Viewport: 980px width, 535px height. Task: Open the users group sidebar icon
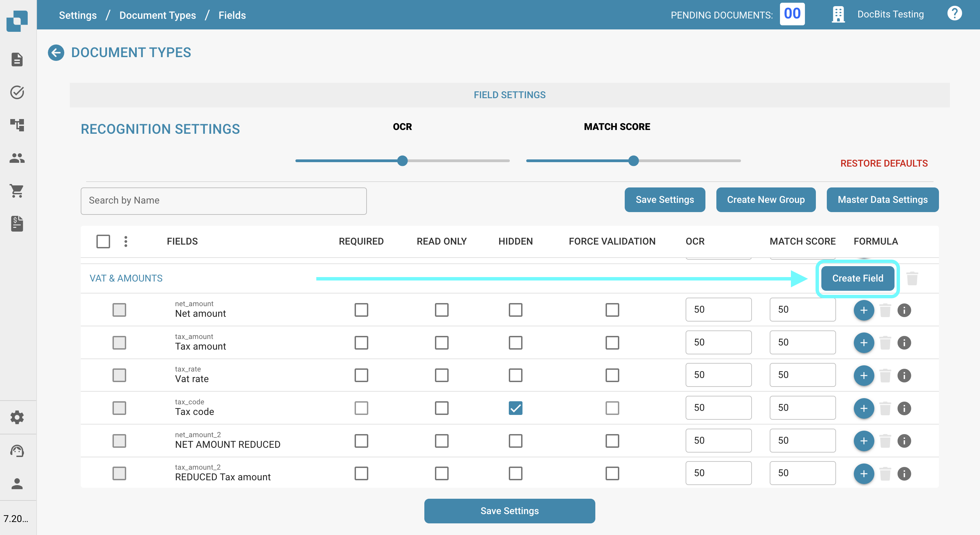point(17,158)
